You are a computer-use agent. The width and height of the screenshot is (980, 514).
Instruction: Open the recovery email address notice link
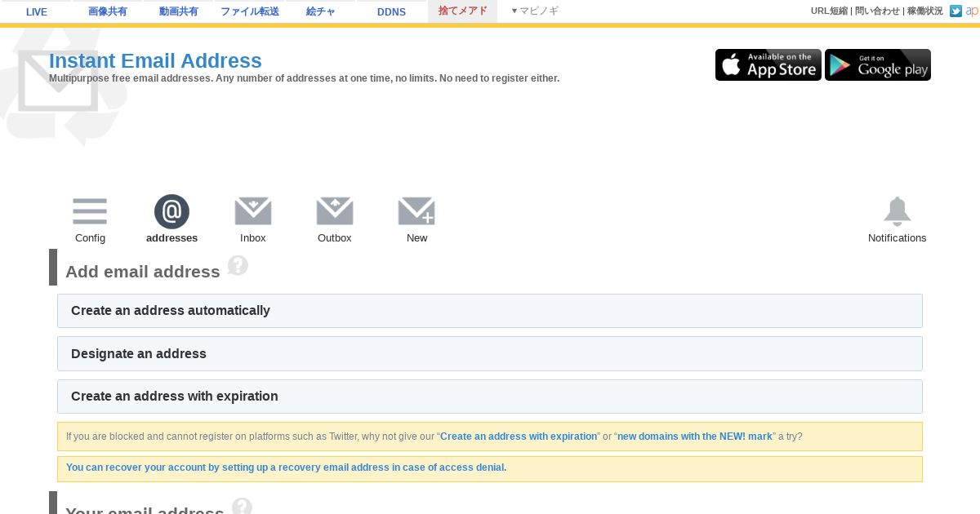click(x=287, y=467)
